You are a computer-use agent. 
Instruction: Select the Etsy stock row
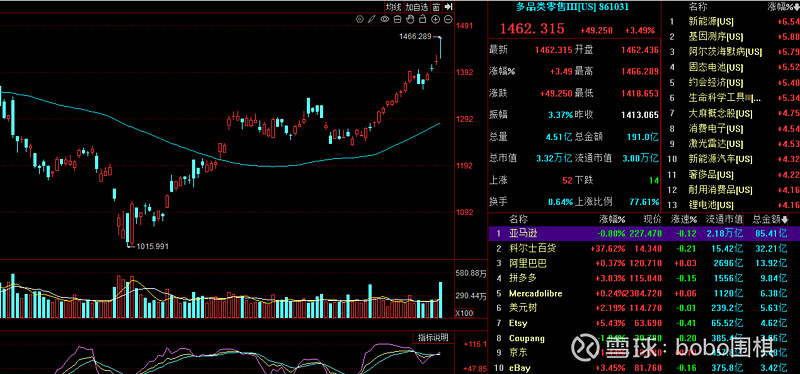[644, 323]
